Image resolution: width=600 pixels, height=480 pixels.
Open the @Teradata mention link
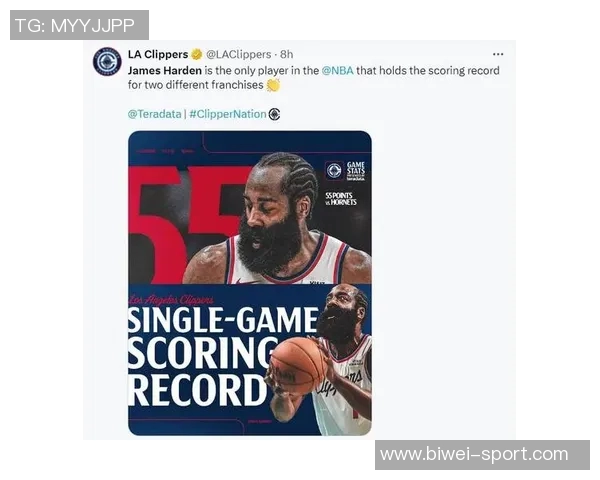(x=155, y=114)
